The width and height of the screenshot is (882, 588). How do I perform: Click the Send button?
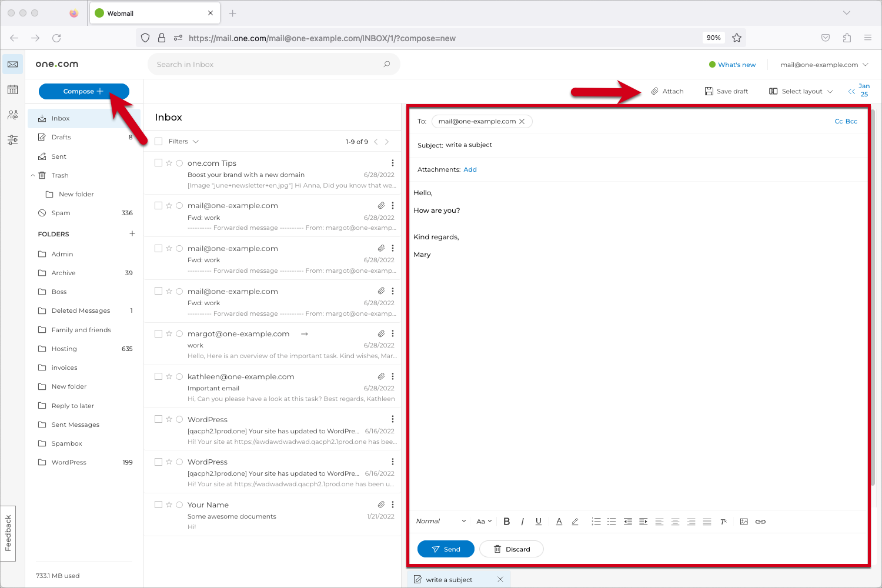[x=446, y=549]
